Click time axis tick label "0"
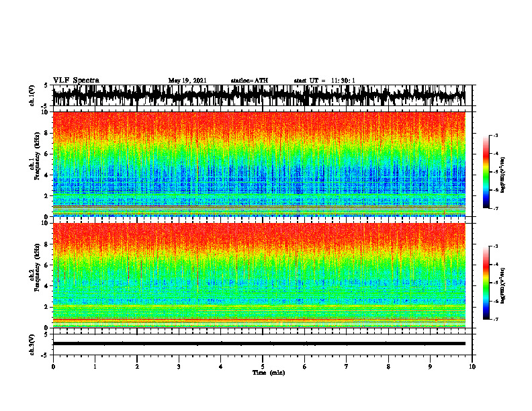532x411 pixels. 53,367
